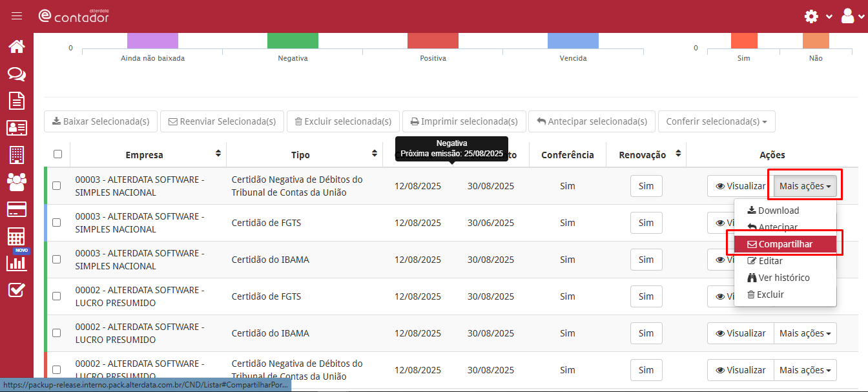Click the Sim bar in right chart
Viewport: 868px width, 392px height.
pyautogui.click(x=744, y=41)
